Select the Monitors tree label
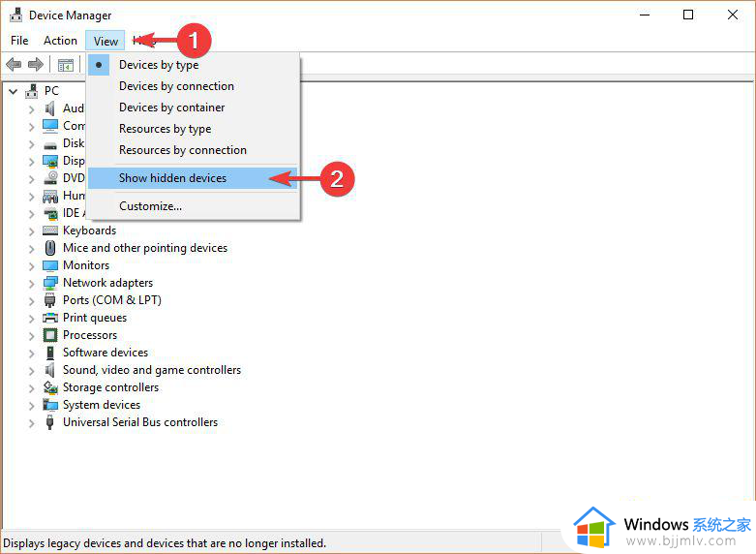756x554 pixels. coord(86,265)
